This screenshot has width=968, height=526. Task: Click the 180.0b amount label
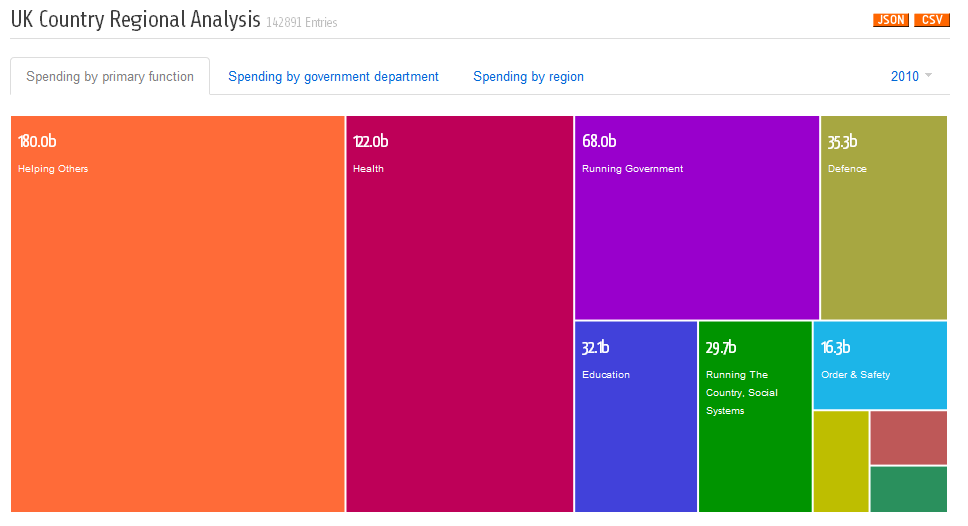coord(37,141)
